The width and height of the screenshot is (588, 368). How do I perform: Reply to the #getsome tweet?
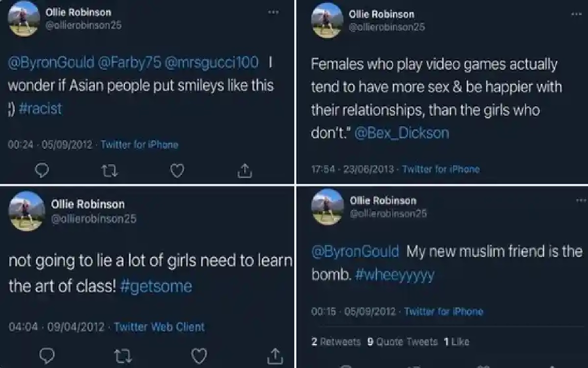[x=47, y=355]
